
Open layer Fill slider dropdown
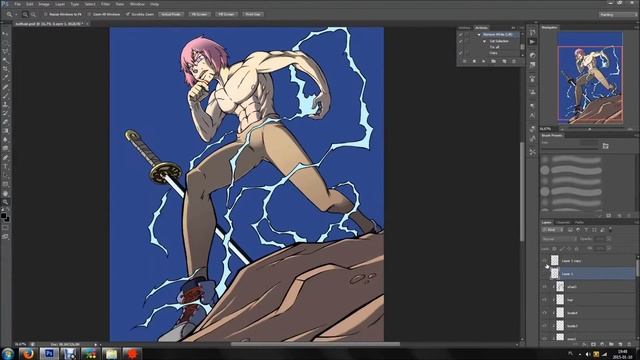click(609, 248)
